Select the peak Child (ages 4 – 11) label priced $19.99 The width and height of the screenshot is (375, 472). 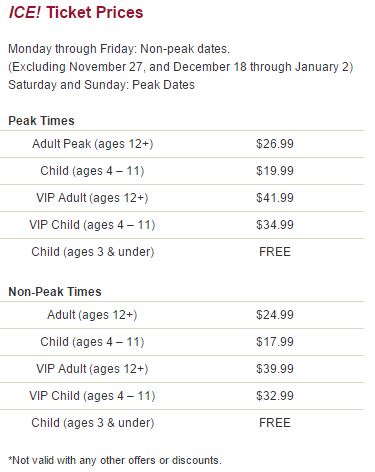(92, 171)
